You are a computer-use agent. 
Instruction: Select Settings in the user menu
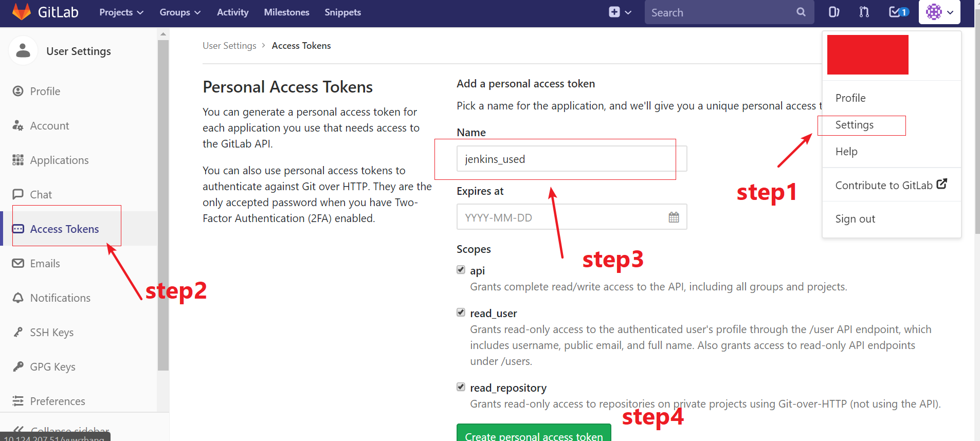tap(854, 125)
